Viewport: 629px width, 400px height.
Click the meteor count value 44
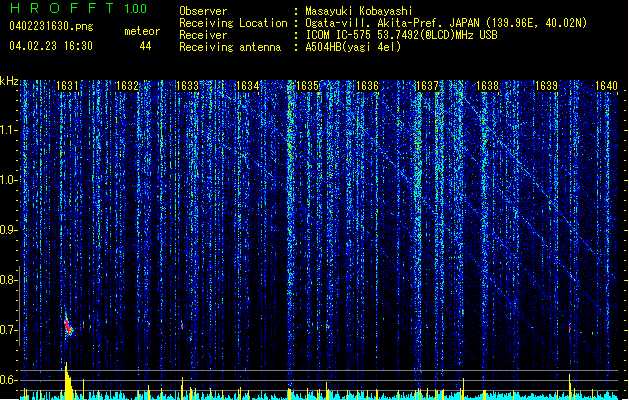(145, 46)
